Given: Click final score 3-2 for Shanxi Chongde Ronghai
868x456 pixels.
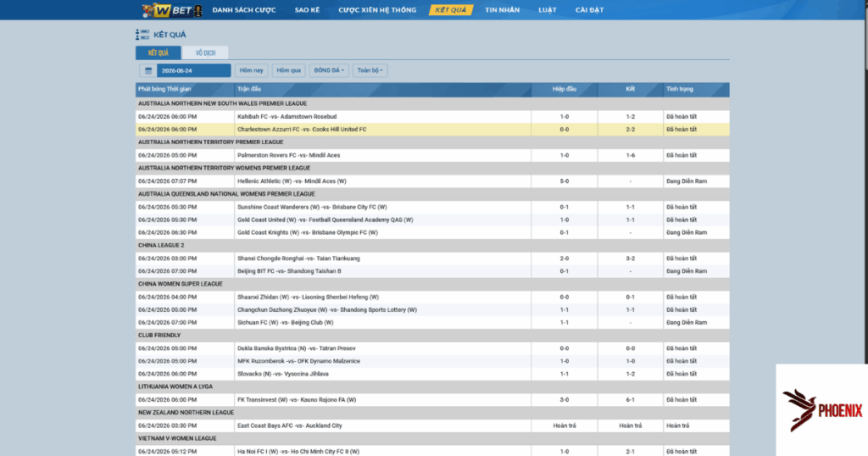Looking at the screenshot, I should 631,259.
